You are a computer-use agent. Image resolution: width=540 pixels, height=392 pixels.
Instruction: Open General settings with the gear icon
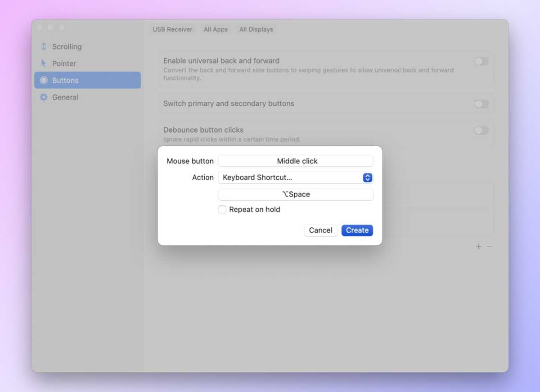[43, 97]
